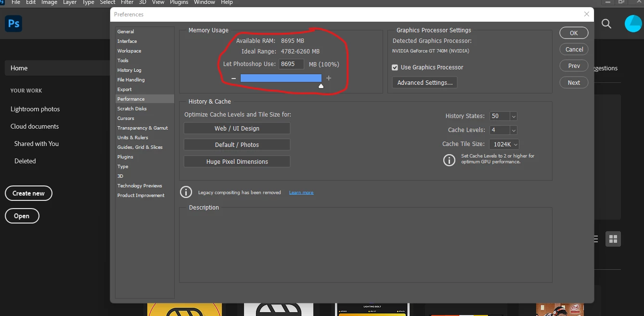Select Tools preferences category
This screenshot has height=316, width=644.
click(x=145, y=60)
